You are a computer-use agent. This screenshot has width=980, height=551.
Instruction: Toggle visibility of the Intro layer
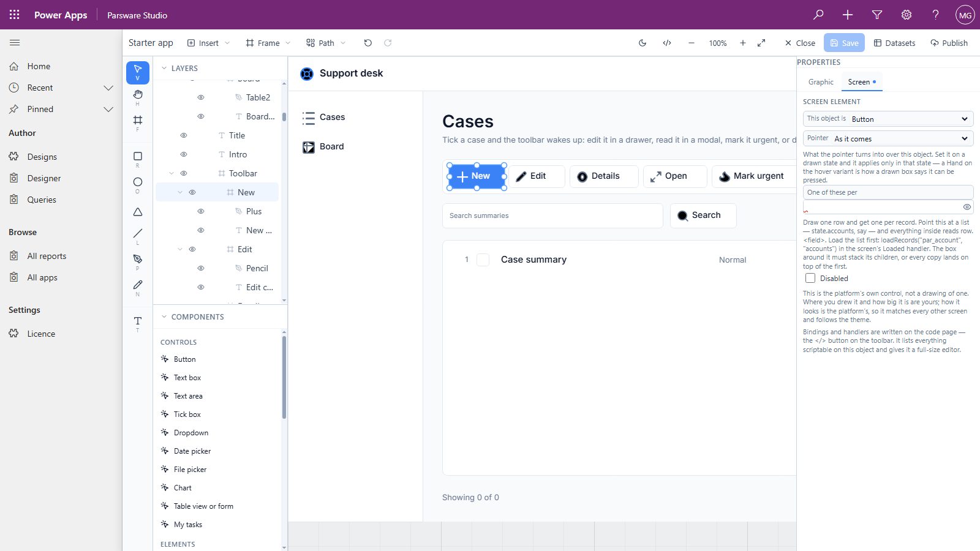tap(184, 154)
